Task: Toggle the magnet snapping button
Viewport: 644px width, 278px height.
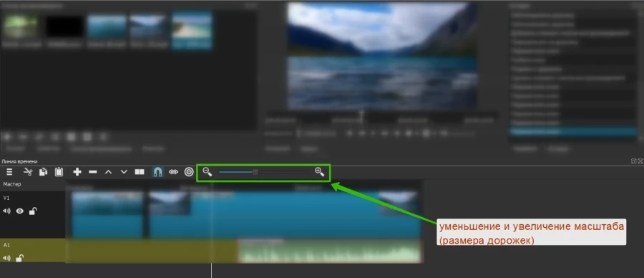Action: tap(157, 172)
